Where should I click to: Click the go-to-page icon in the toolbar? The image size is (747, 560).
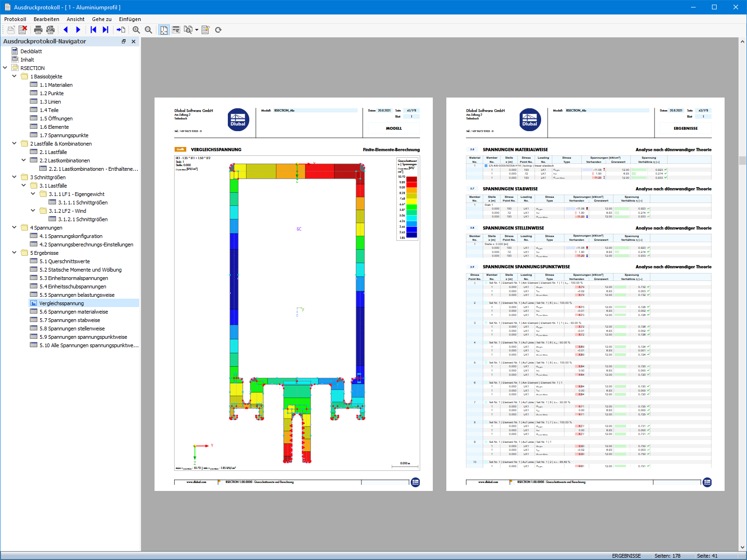point(121,30)
